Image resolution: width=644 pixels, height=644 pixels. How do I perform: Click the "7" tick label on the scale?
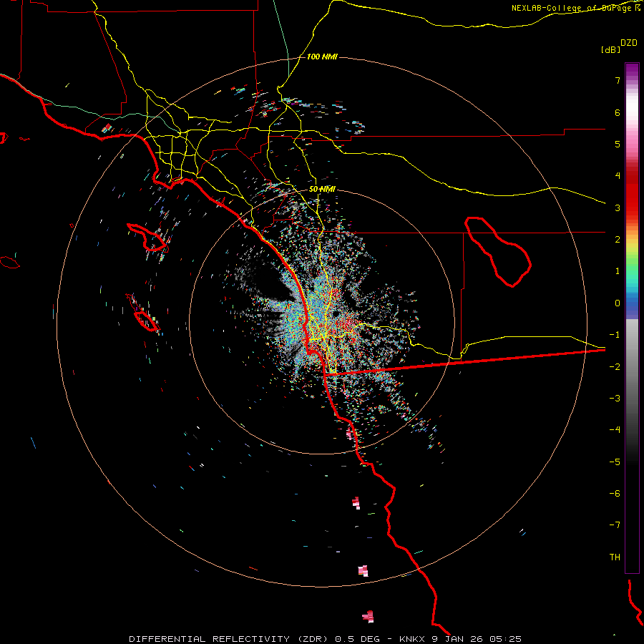pos(618,80)
